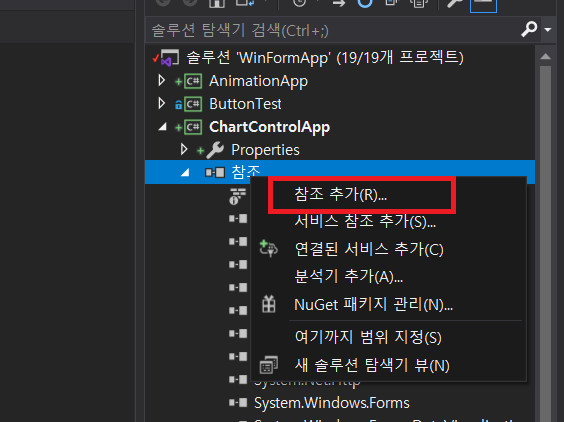Screen dimensions: 564x422
Task: Choose 서비스 참조 추가(S)... menu entry
Action: tap(388, 221)
